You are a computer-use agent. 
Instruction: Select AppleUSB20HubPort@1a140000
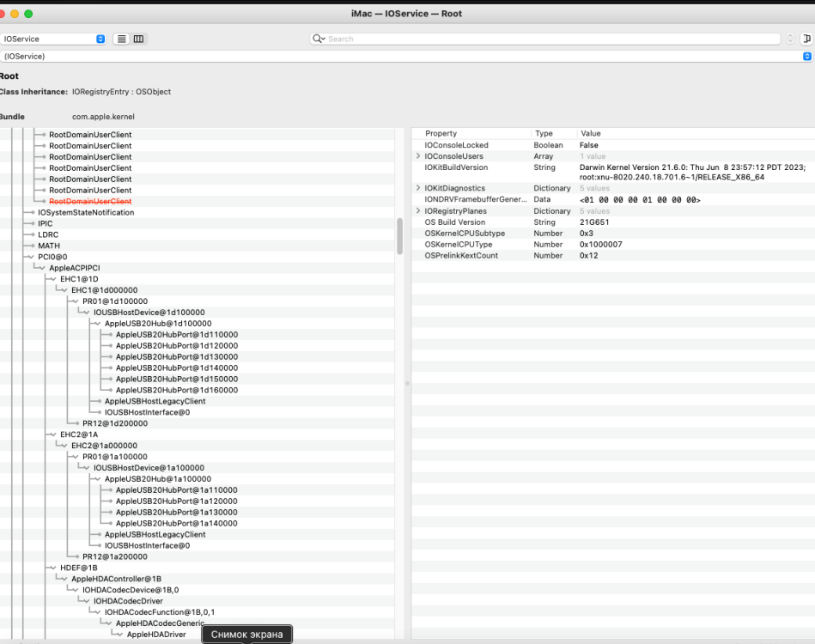click(x=177, y=524)
